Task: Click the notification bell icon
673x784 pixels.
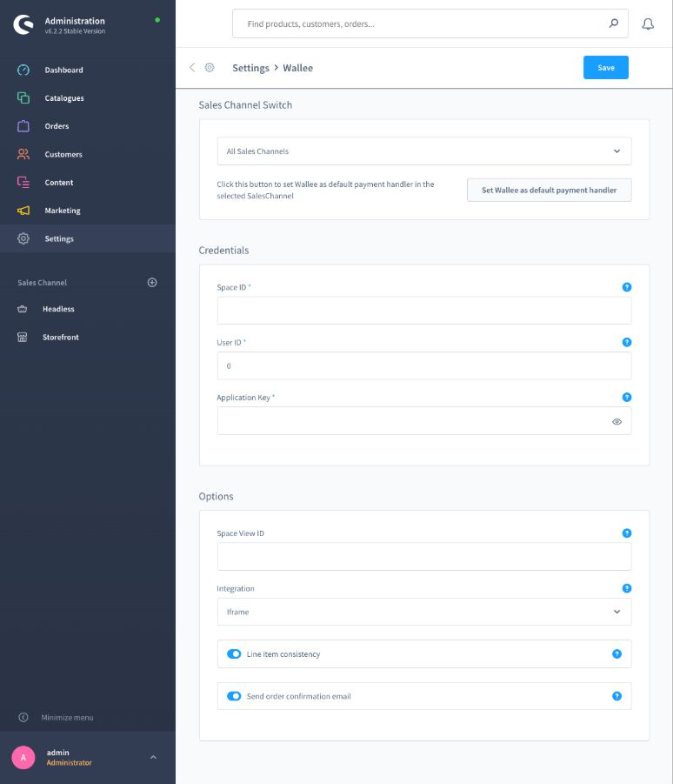Action: pyautogui.click(x=648, y=24)
